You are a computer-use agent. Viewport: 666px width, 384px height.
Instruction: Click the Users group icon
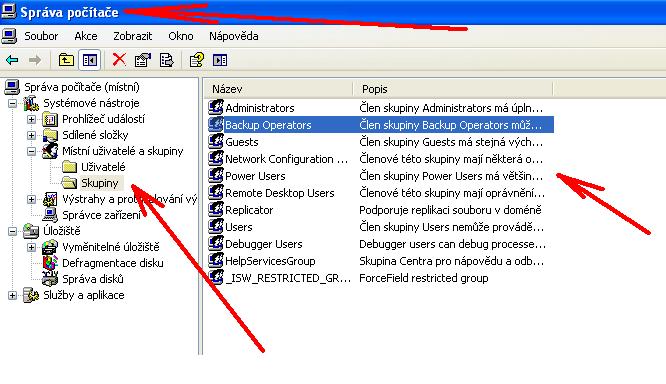pyautogui.click(x=216, y=226)
